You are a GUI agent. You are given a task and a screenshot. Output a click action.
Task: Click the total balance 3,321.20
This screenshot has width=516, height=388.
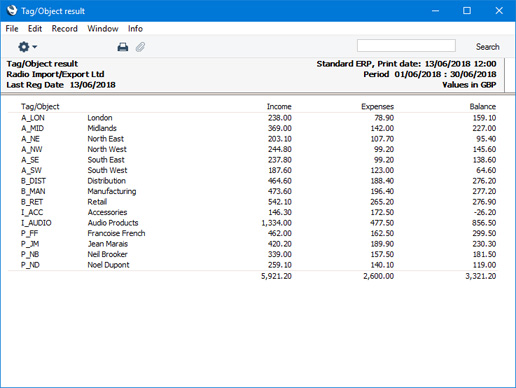coord(481,276)
